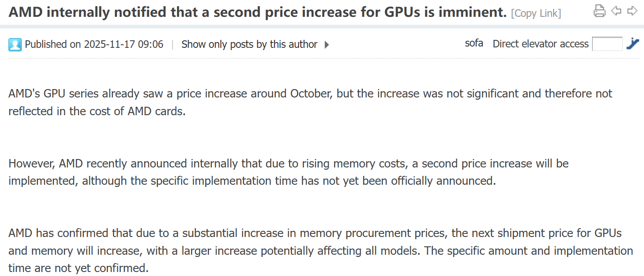Click "reflected in the cost" text line
The image size is (644, 276).
coord(97,111)
